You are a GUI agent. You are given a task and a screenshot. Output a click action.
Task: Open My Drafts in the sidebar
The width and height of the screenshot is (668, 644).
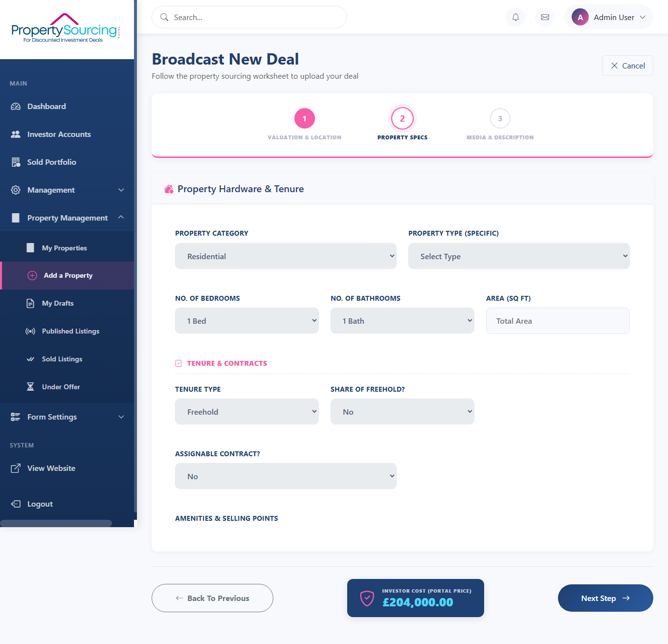point(58,303)
